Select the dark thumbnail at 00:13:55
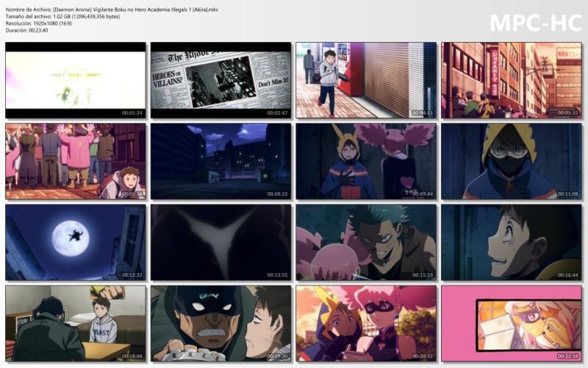The height and width of the screenshot is (368, 588). [221, 242]
